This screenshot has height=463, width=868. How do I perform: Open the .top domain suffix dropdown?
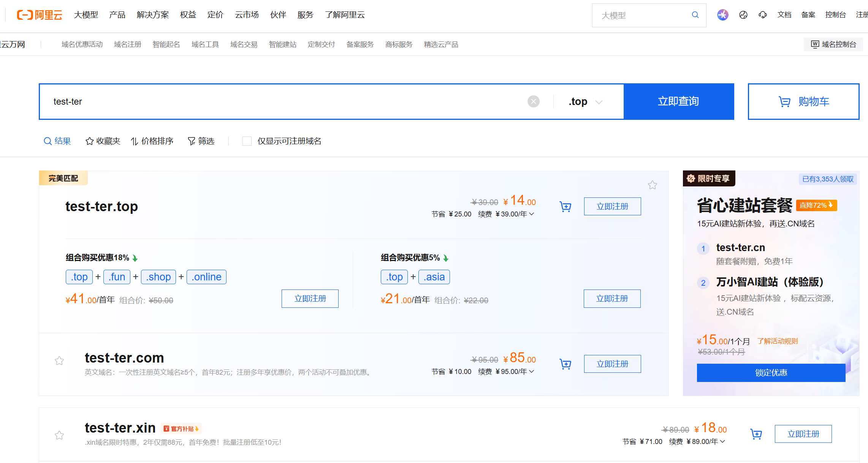pyautogui.click(x=586, y=102)
